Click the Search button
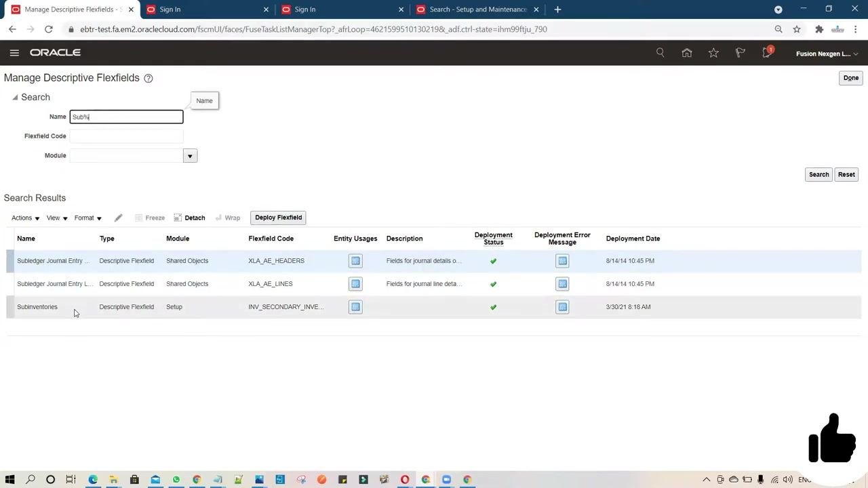868x488 pixels. click(x=818, y=175)
